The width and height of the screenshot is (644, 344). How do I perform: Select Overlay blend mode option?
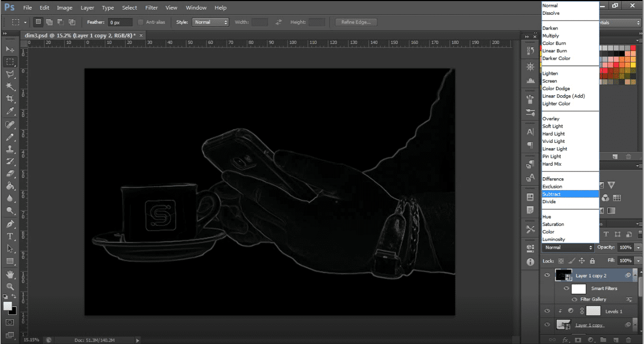click(551, 119)
